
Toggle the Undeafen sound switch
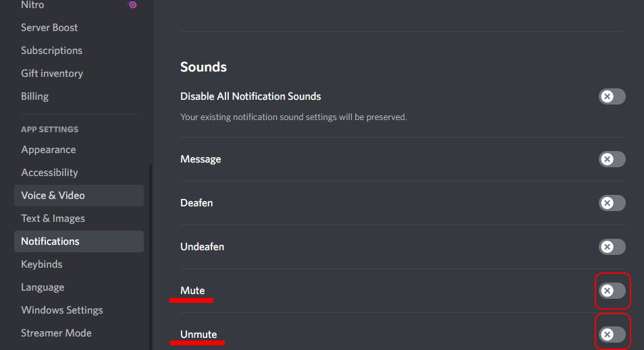click(x=612, y=247)
